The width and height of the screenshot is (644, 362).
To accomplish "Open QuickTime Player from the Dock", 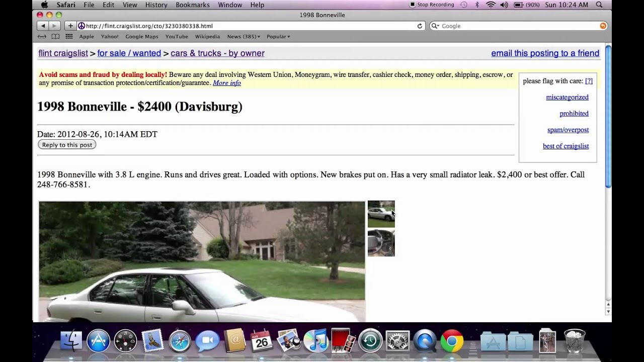I will 424,341.
